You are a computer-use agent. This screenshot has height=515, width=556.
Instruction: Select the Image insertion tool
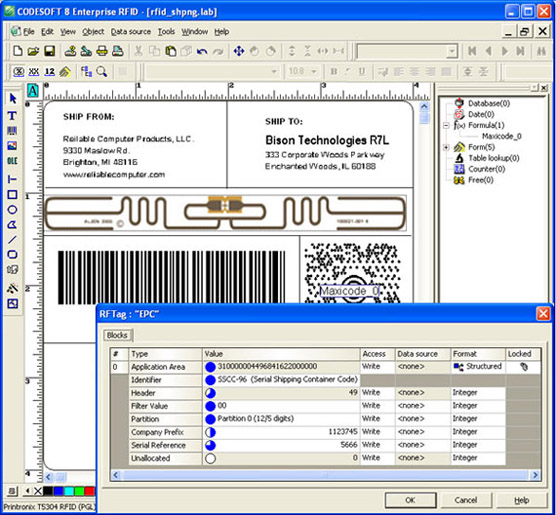tap(12, 146)
